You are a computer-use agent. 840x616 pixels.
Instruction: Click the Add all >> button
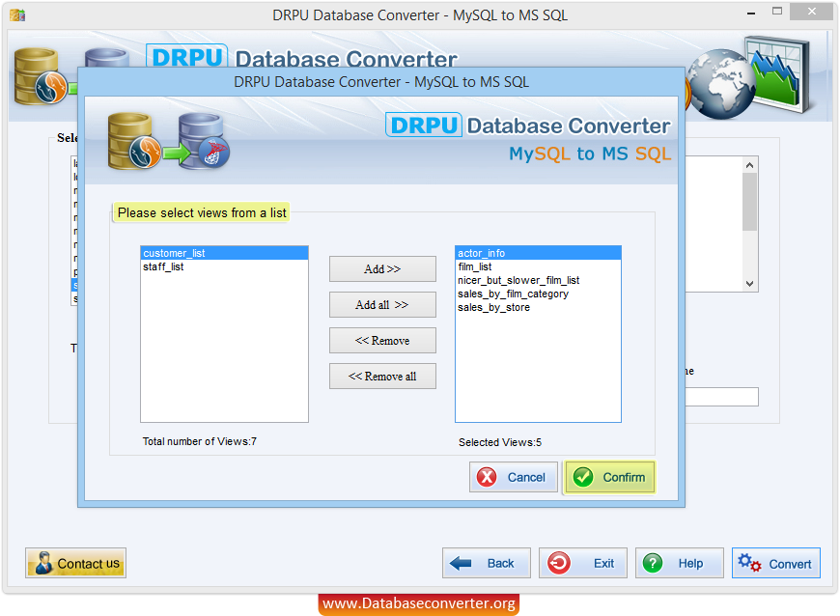coord(382,305)
